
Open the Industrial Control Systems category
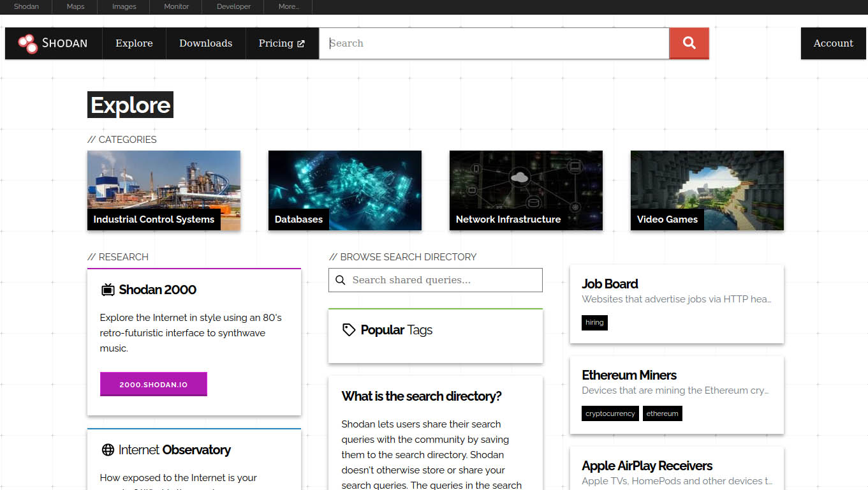164,190
